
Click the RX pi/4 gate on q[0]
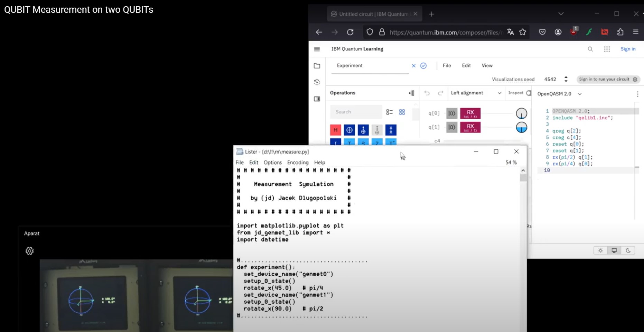coord(470,113)
